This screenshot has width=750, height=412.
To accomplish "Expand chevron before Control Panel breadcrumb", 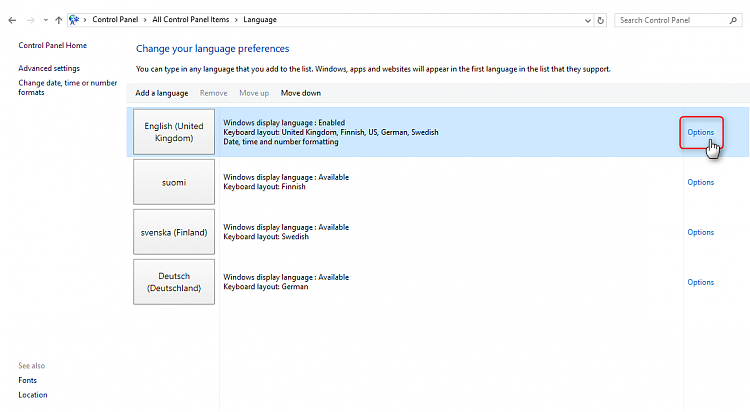I will (85, 20).
